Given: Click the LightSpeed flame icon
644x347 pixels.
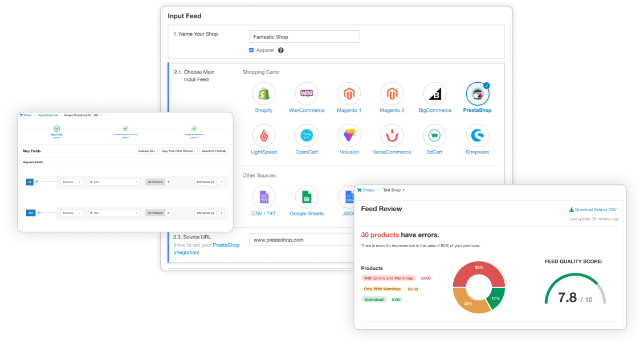Looking at the screenshot, I should point(263,136).
